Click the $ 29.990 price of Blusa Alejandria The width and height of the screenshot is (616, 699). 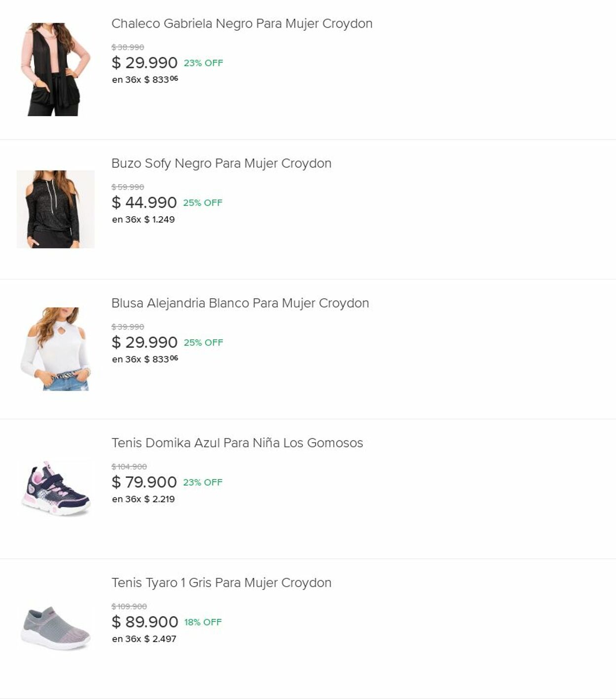point(144,343)
